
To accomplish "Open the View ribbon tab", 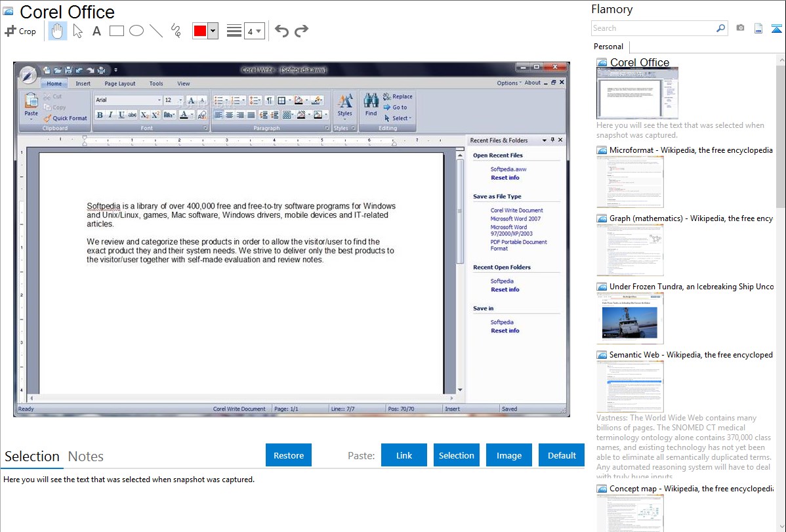I will click(x=184, y=84).
